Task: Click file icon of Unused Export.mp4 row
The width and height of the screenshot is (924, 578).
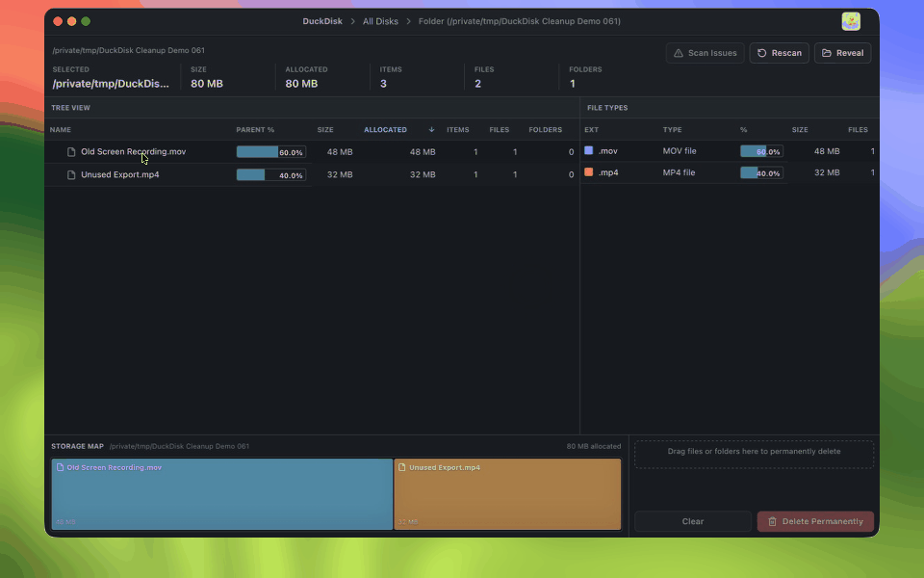Action: pos(71,175)
